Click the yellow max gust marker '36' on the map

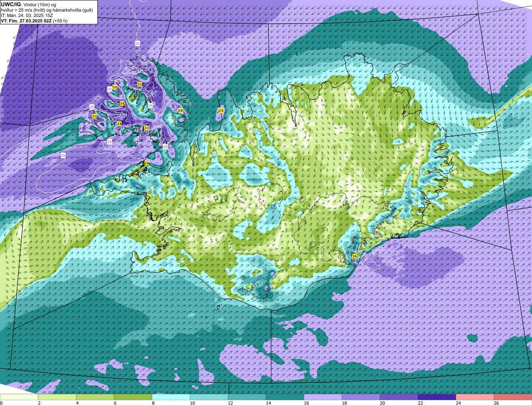tap(354, 256)
